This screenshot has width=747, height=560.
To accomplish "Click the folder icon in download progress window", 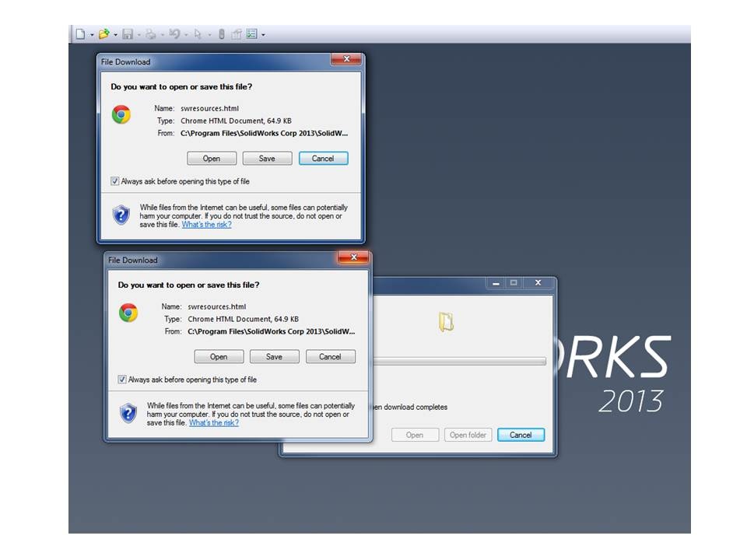I will [x=447, y=322].
